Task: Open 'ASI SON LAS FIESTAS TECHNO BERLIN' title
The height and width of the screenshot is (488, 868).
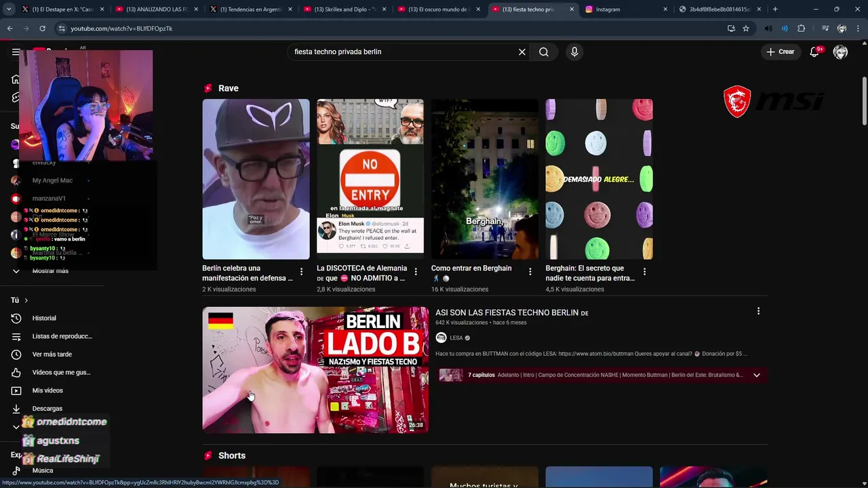Action: click(x=511, y=312)
